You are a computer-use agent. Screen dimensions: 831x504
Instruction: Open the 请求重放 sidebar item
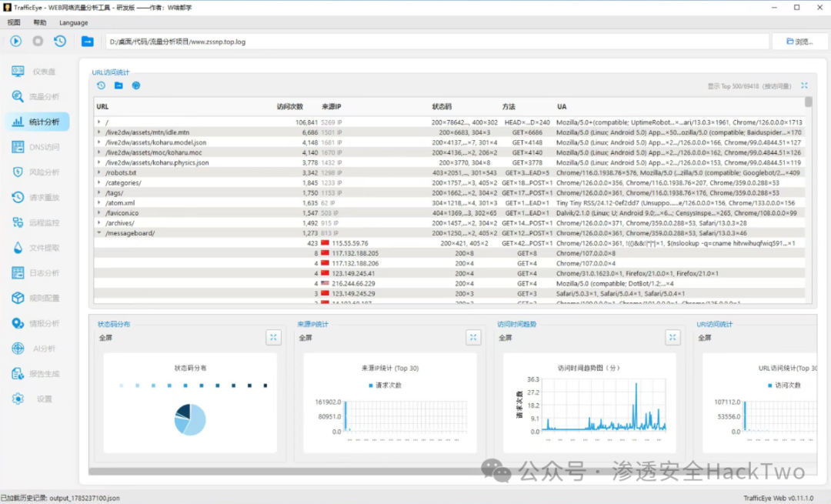[x=37, y=197]
